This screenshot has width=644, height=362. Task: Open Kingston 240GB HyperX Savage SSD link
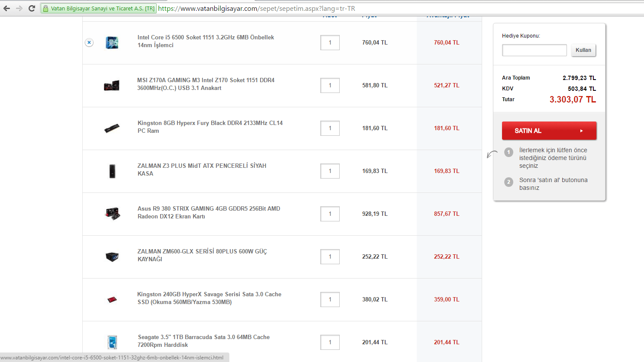click(x=209, y=298)
